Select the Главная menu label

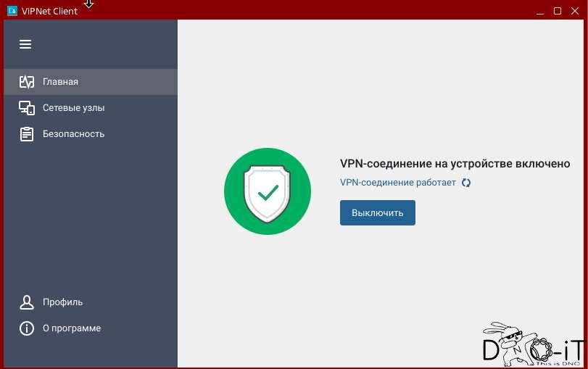pyautogui.click(x=60, y=82)
